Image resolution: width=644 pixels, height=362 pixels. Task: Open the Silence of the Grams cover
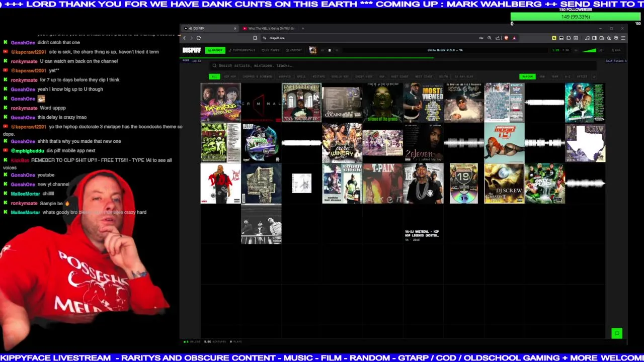point(382,103)
